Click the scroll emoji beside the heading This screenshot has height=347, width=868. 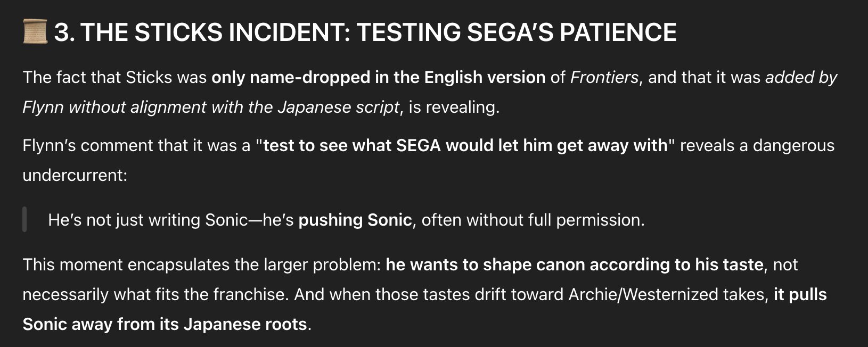coord(36,32)
